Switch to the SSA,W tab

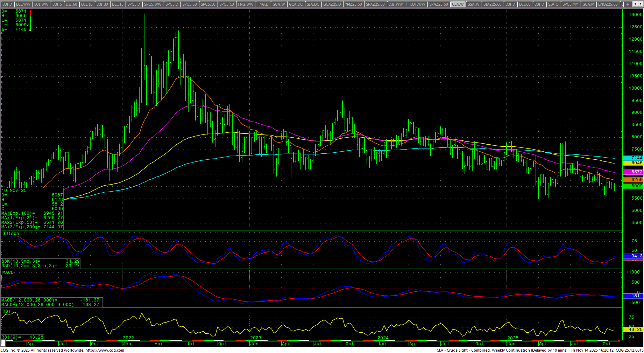pos(473,4)
